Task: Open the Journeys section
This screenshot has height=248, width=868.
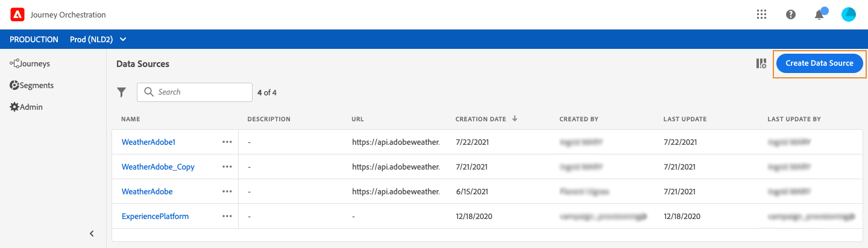Action: point(30,63)
